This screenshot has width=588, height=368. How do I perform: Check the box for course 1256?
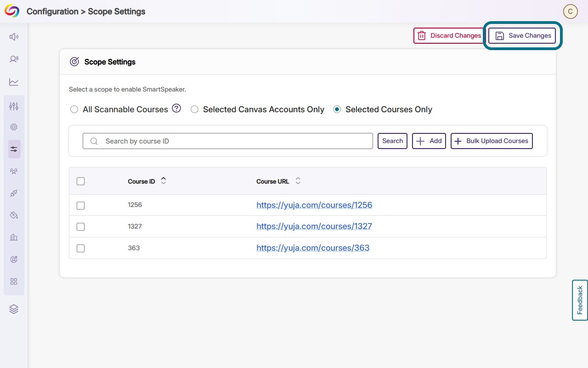(x=80, y=205)
